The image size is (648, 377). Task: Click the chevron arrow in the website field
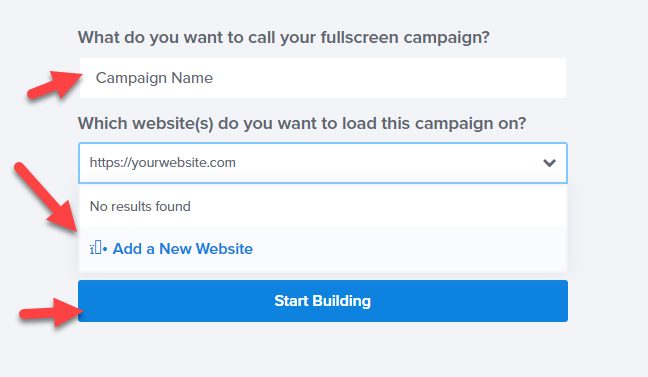pos(549,163)
